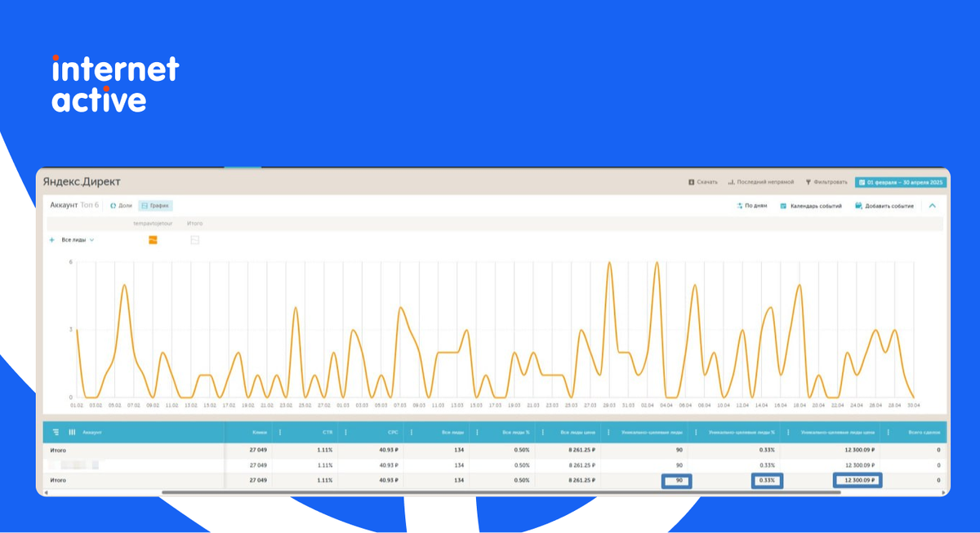Click the Аккаунт Топ 6 label

click(74, 206)
